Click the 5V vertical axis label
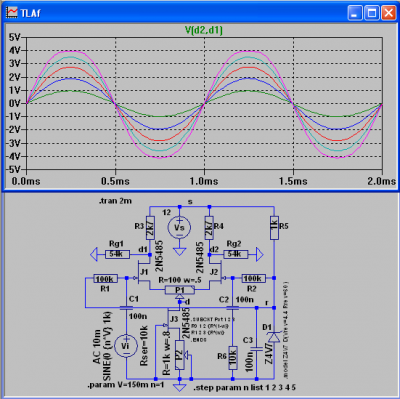The width and height of the screenshot is (400, 399). (15, 37)
